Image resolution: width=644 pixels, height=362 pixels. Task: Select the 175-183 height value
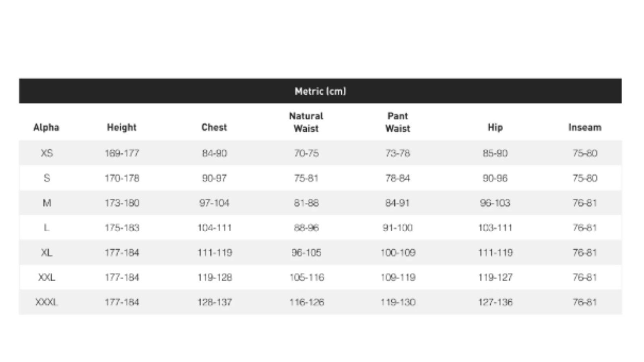122,228
